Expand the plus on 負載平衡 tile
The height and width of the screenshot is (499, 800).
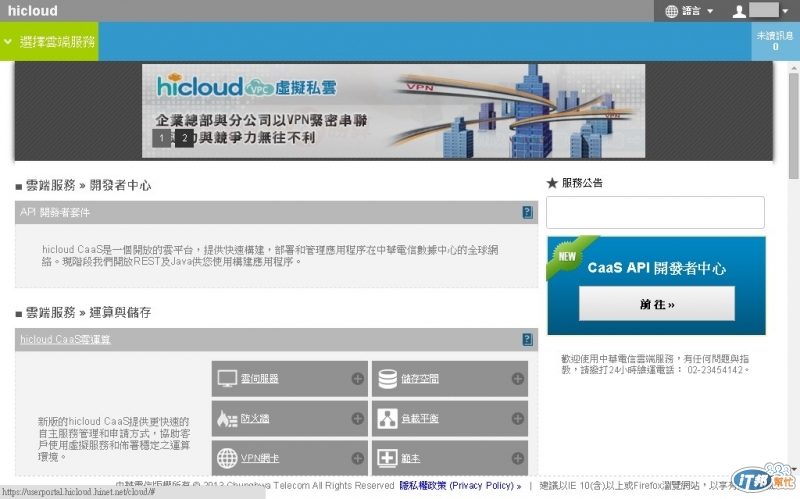coord(518,418)
